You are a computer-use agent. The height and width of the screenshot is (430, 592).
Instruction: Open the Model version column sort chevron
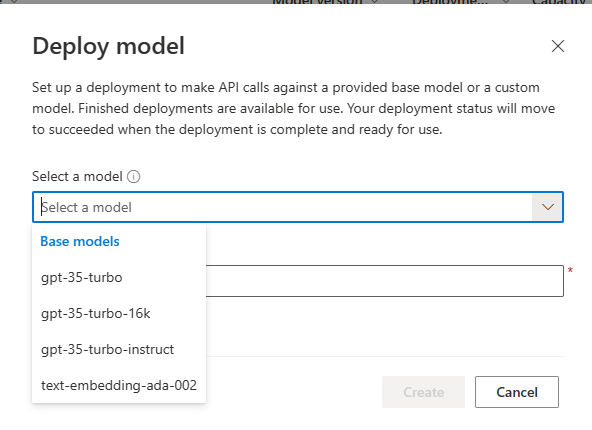[x=375, y=2]
